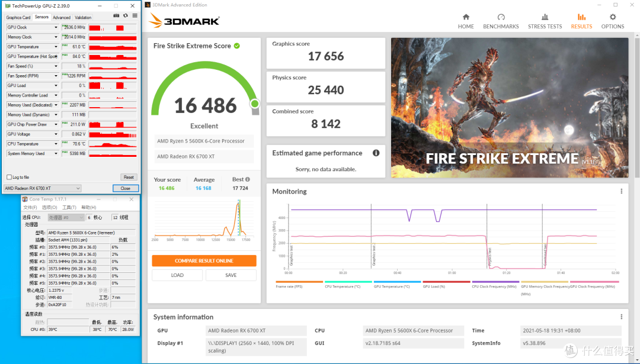Click the score gauge end handle
Viewport: 640px width, 364px height.
point(255,104)
